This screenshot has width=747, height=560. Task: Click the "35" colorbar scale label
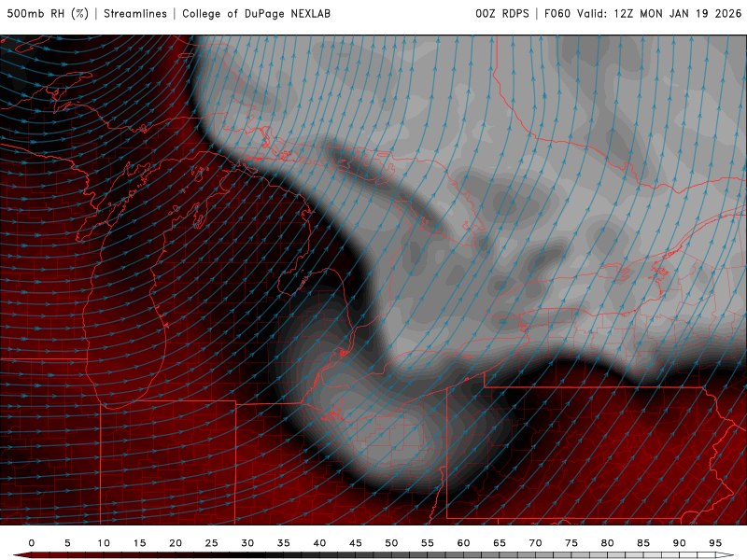[284, 543]
